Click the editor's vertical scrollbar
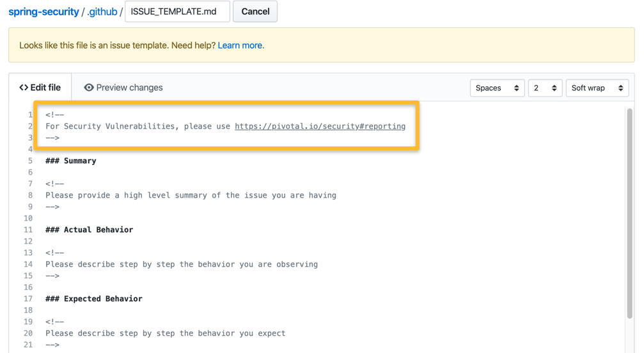This screenshot has width=644, height=353. click(629, 211)
